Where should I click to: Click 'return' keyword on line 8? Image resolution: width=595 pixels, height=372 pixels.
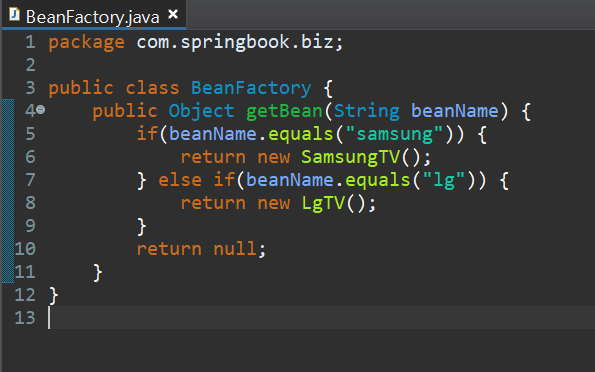[x=213, y=203]
